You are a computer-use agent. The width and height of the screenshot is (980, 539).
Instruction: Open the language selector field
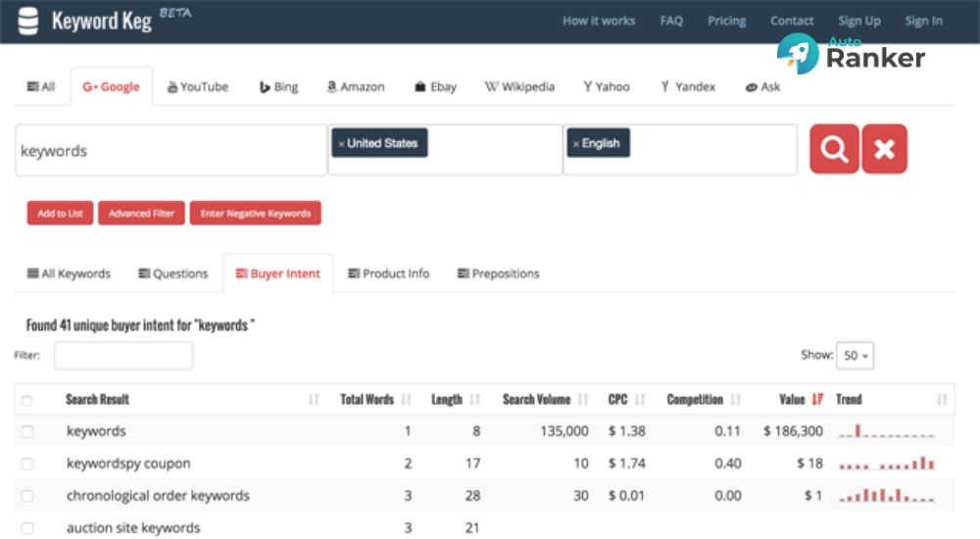(680, 150)
